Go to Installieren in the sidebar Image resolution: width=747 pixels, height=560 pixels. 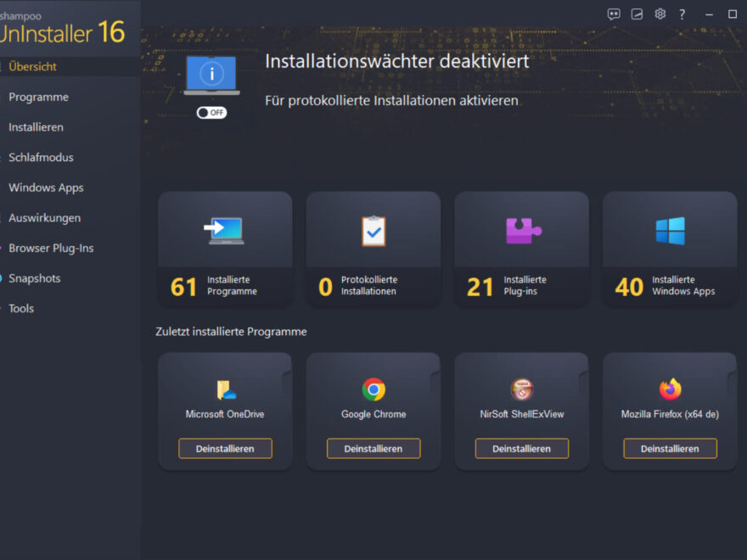(x=36, y=127)
